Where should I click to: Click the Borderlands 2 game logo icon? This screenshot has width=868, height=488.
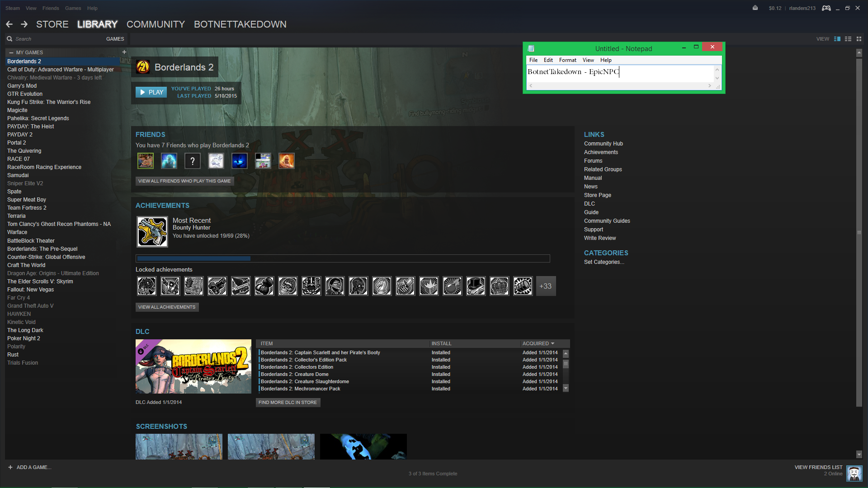pyautogui.click(x=143, y=67)
